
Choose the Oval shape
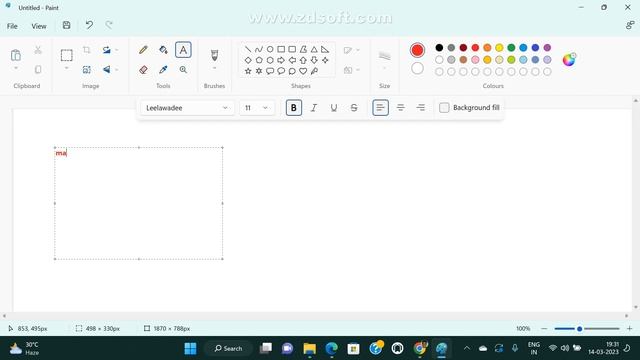pyautogui.click(x=270, y=49)
